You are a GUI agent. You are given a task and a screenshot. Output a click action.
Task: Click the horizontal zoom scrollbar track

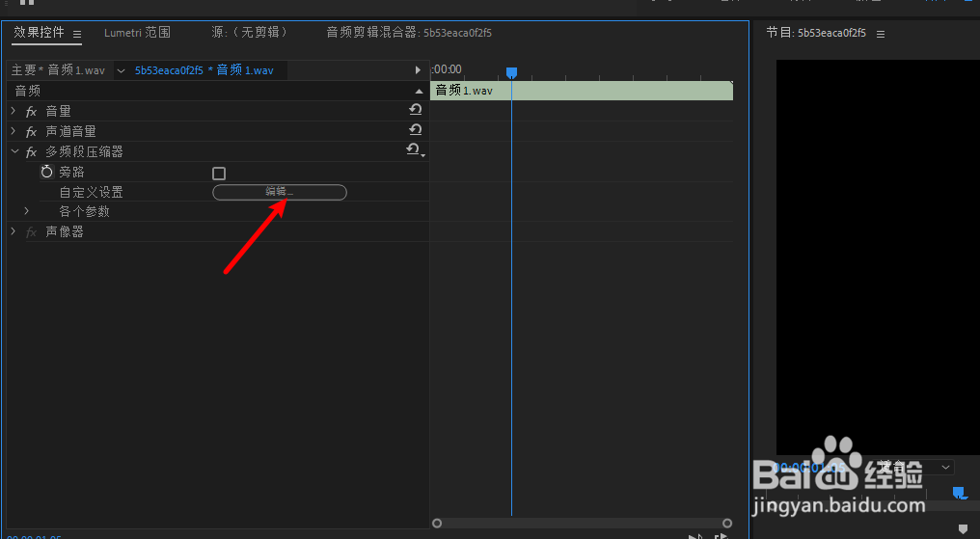582,523
